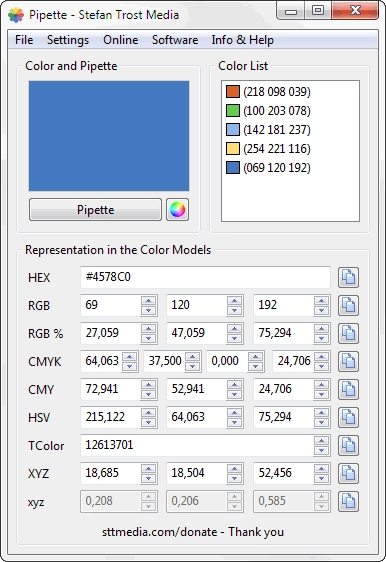Copy the CMY values to clipboard

tap(348, 389)
